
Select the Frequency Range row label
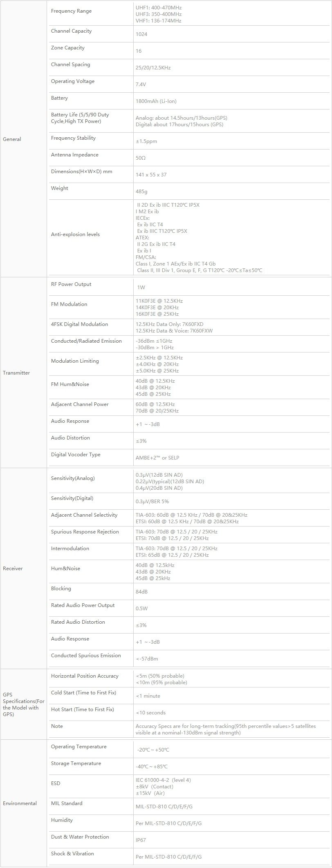click(x=71, y=11)
